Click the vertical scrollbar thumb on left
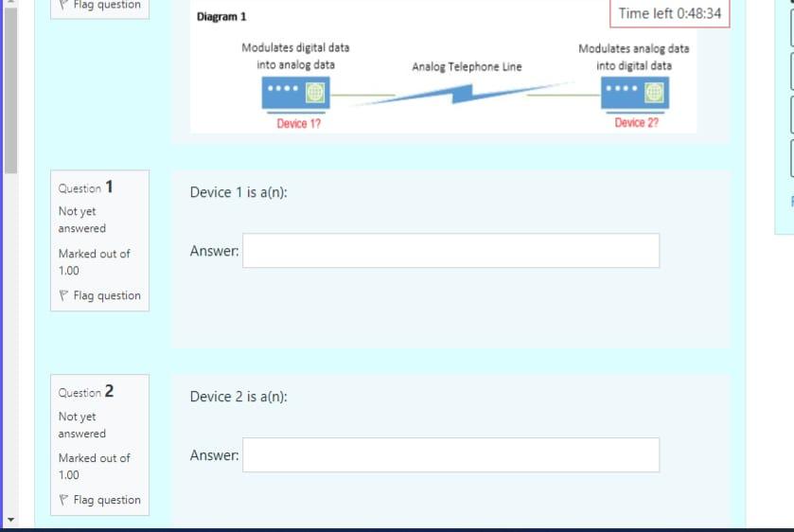 [10, 89]
